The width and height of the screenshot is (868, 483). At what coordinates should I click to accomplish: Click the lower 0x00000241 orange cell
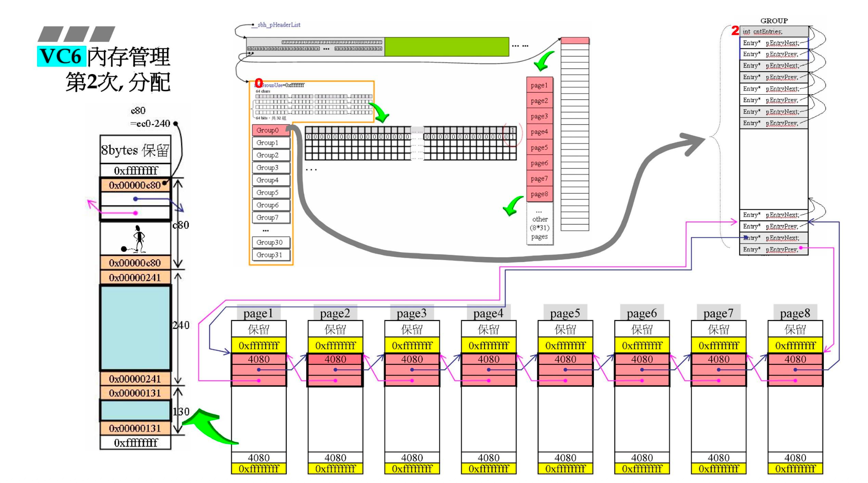[x=135, y=378]
